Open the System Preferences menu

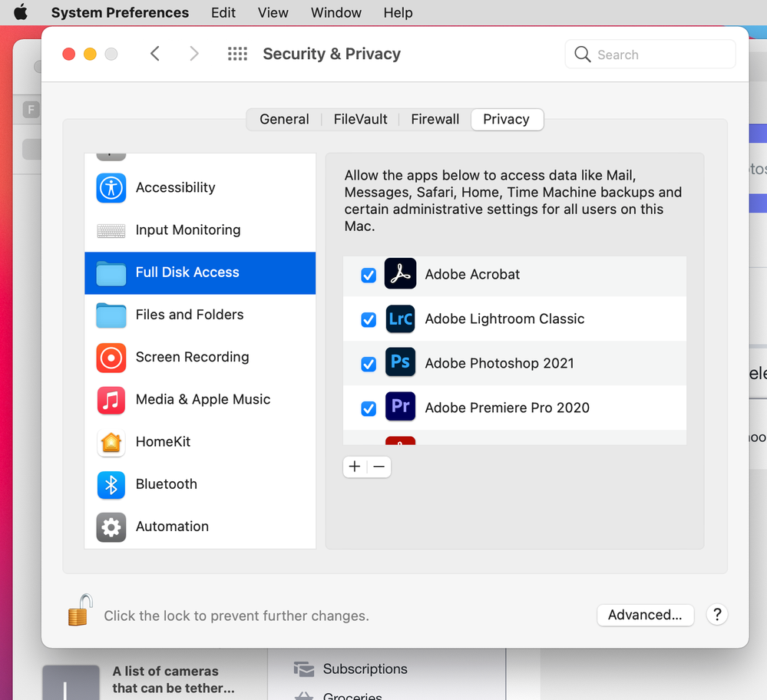coord(120,12)
